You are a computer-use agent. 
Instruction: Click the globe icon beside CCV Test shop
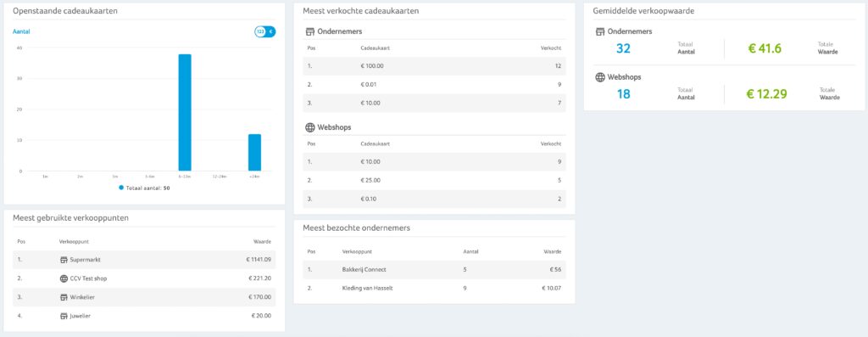[x=64, y=278]
